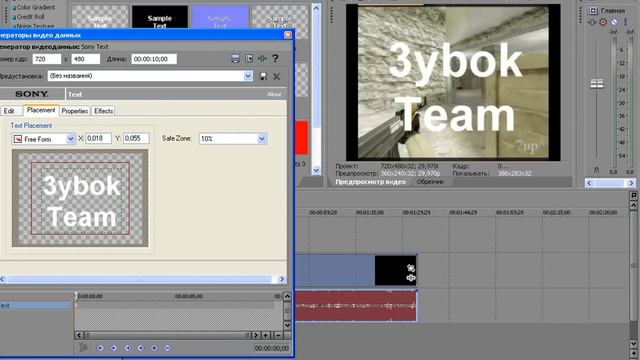Click keyframe panel vertical scroll up arrow
Image resolution: width=640 pixels, height=360 pixels.
287,296
